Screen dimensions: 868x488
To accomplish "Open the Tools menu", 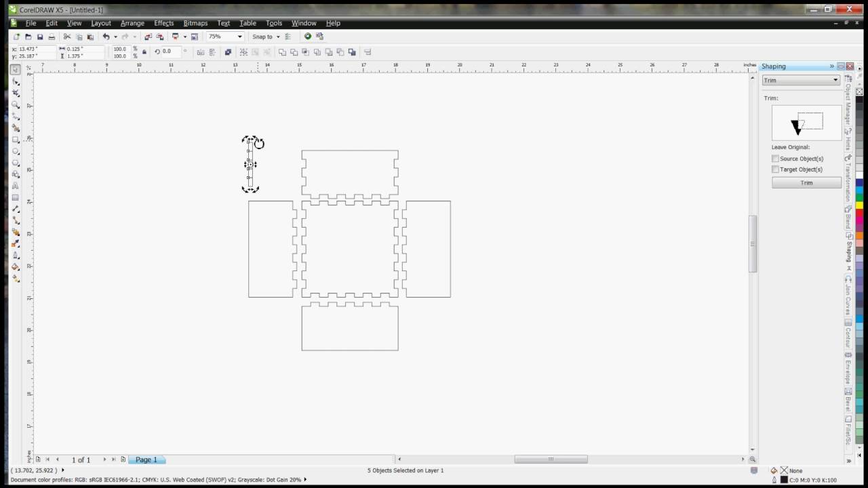I will 274,23.
